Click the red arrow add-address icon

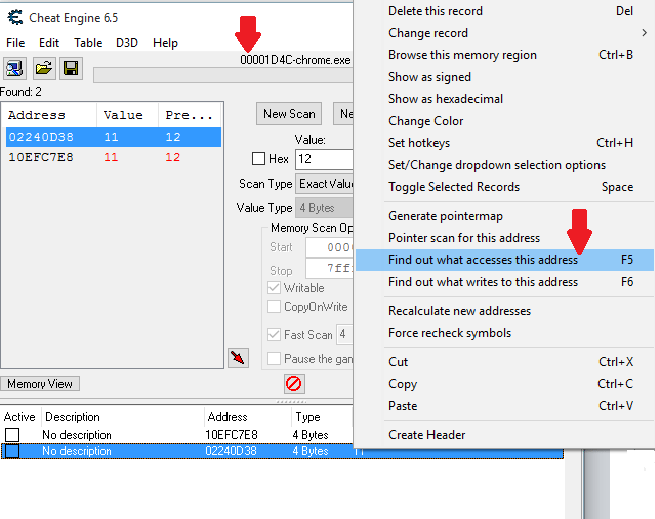point(238,358)
